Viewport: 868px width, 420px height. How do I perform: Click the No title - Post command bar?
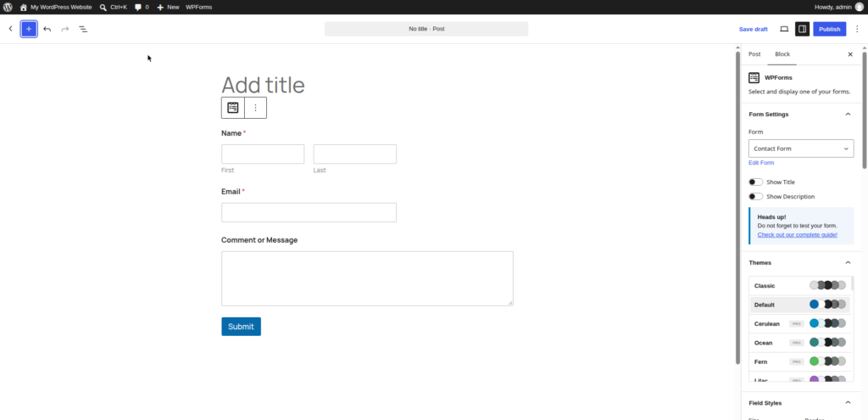coord(426,29)
